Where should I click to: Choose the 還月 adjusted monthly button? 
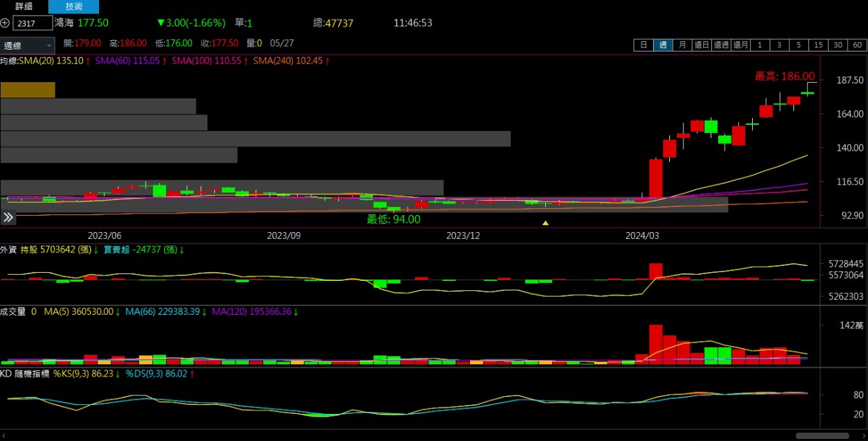pyautogui.click(x=741, y=45)
